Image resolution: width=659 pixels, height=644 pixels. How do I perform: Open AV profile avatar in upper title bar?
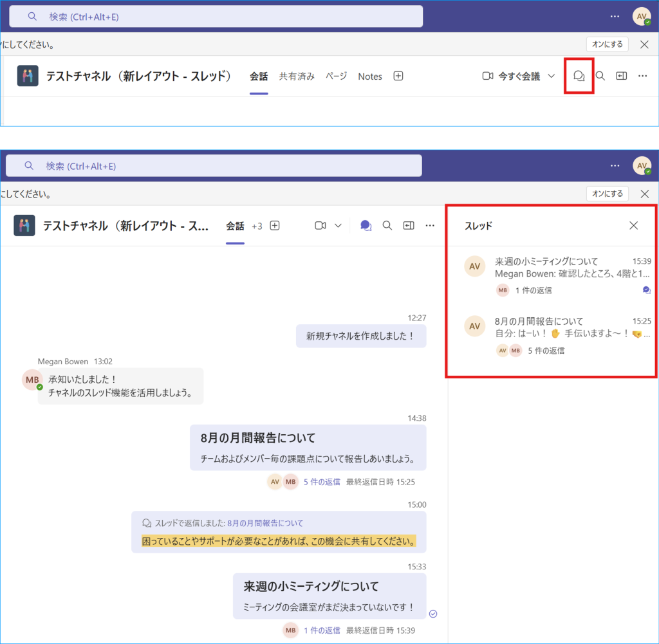642,16
